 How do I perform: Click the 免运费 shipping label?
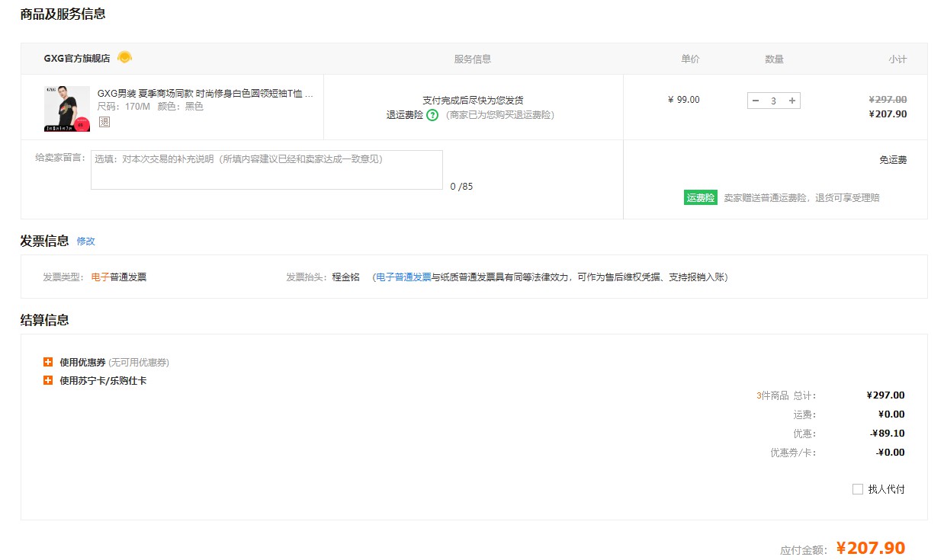[x=893, y=160]
